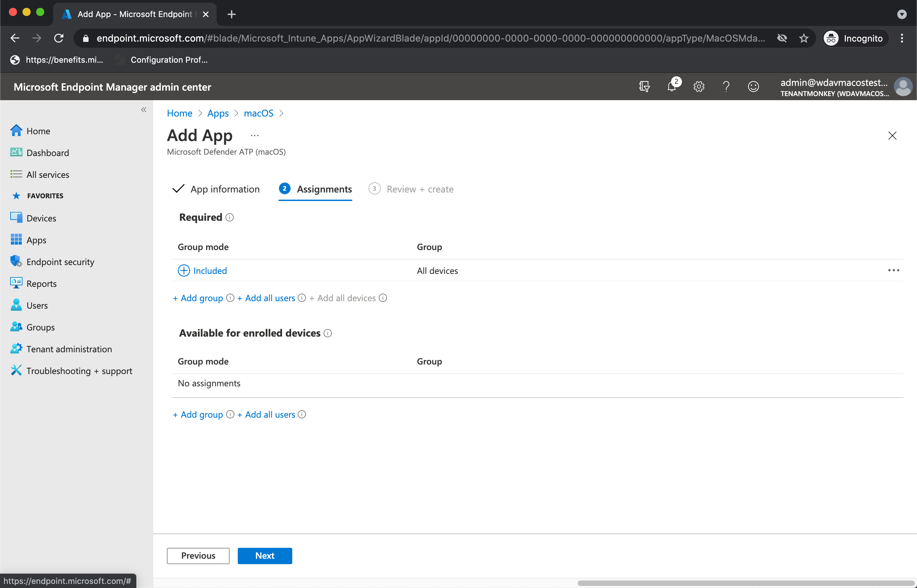Open the notifications bell icon
Viewport: 917px width, 588px height.
tap(671, 87)
